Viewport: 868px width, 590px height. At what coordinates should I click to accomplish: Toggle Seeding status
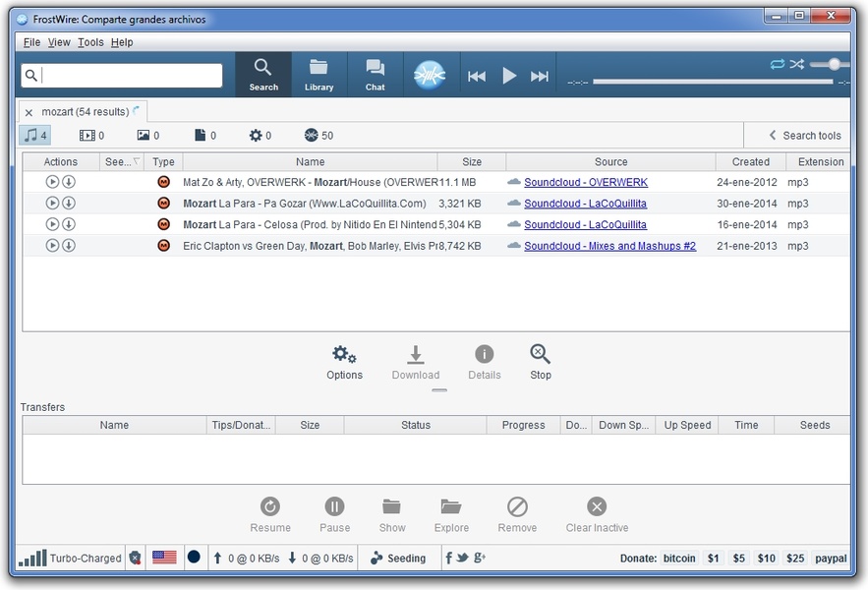397,558
